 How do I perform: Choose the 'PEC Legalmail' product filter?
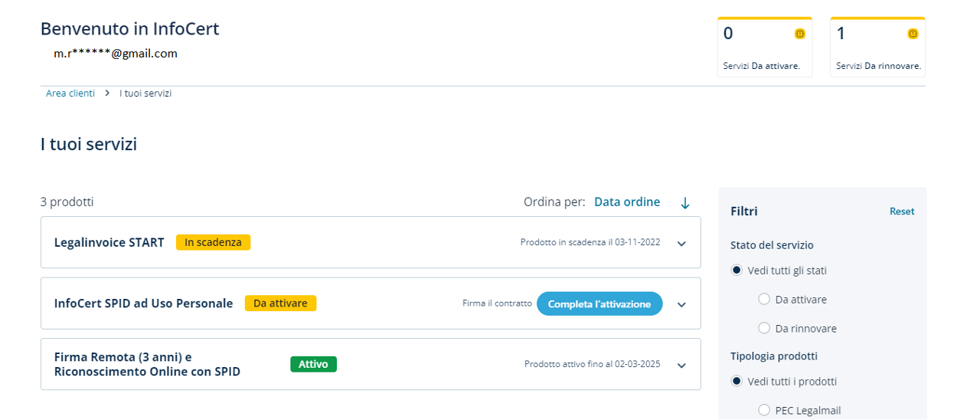[x=763, y=410]
